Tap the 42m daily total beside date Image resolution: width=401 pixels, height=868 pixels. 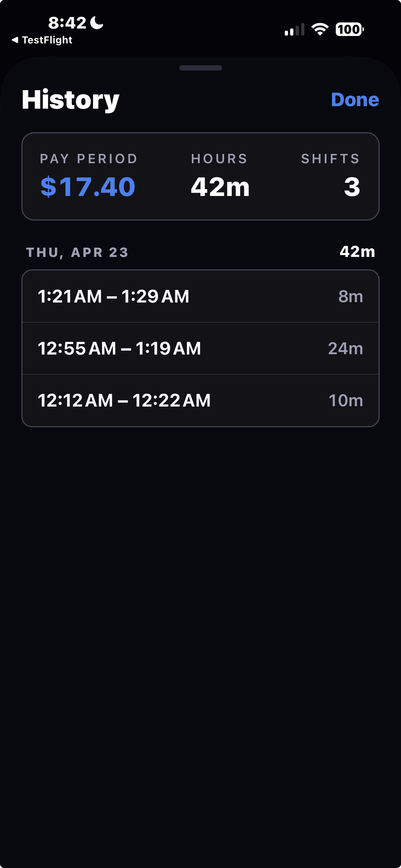(357, 252)
